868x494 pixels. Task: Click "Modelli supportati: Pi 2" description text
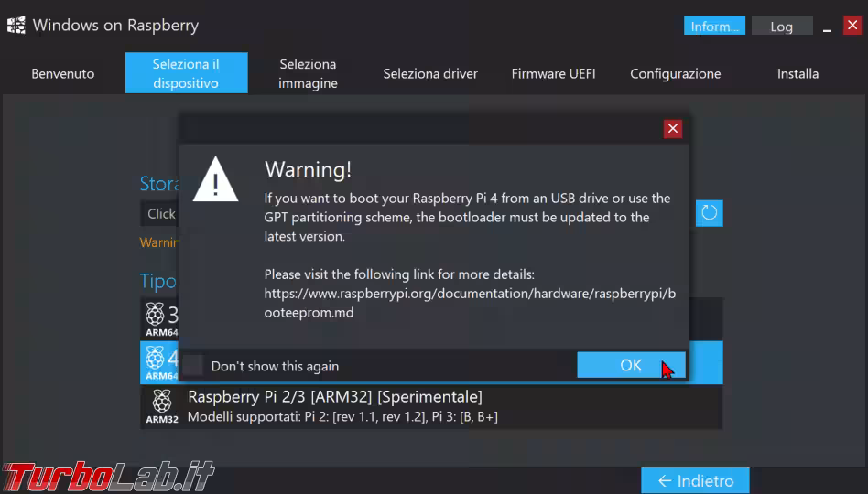click(342, 416)
